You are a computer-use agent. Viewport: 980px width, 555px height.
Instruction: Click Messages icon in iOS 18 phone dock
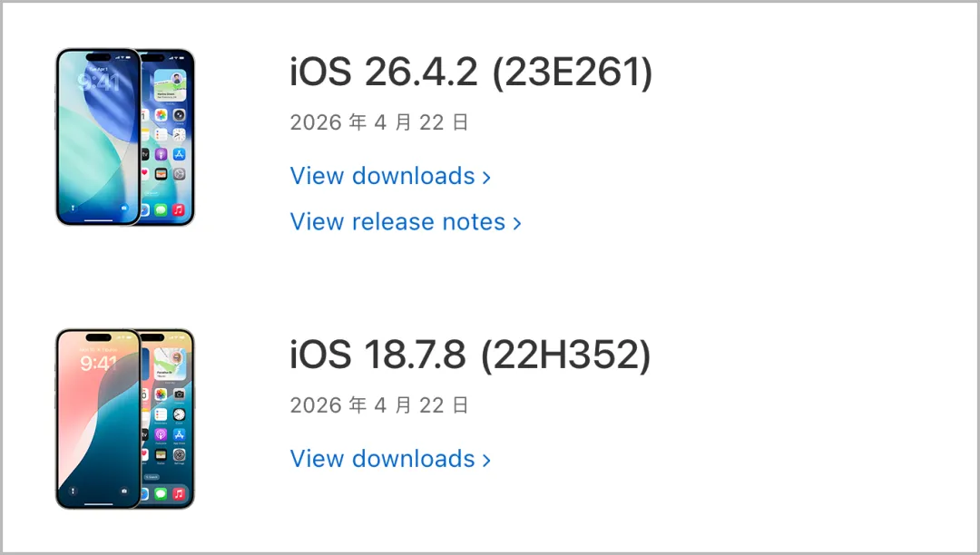(161, 494)
